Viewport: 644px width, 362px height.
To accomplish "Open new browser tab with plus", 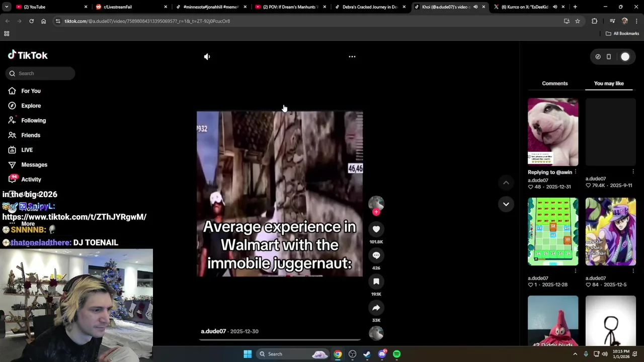I will [575, 7].
